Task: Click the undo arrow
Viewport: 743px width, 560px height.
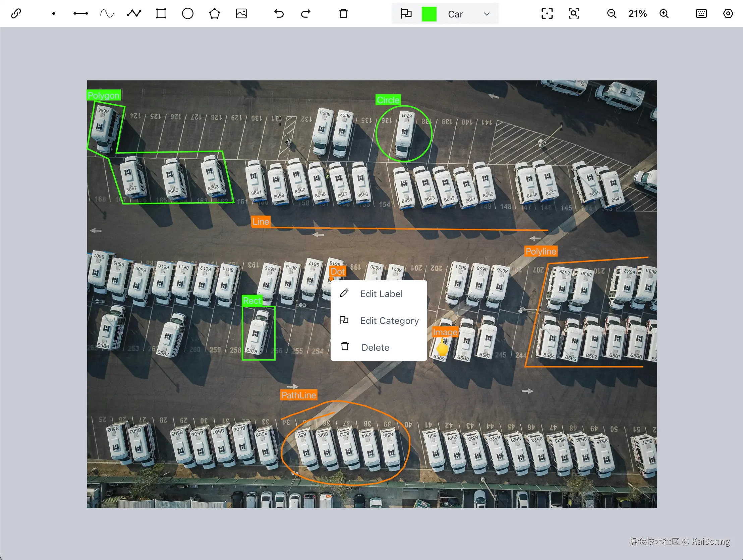Action: [x=279, y=14]
